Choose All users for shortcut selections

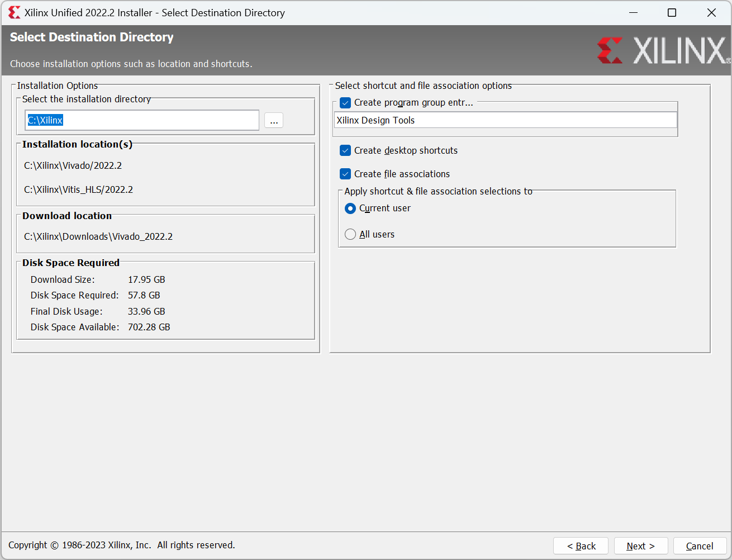(350, 234)
